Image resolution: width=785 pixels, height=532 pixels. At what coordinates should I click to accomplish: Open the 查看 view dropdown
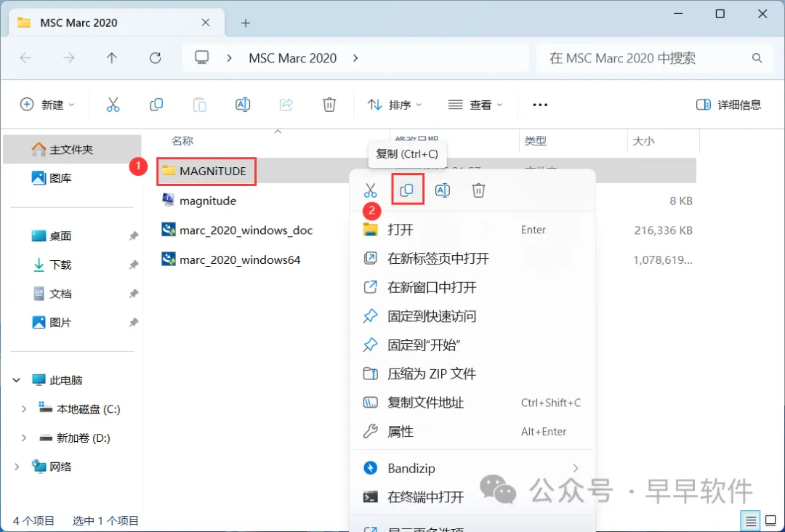point(475,105)
